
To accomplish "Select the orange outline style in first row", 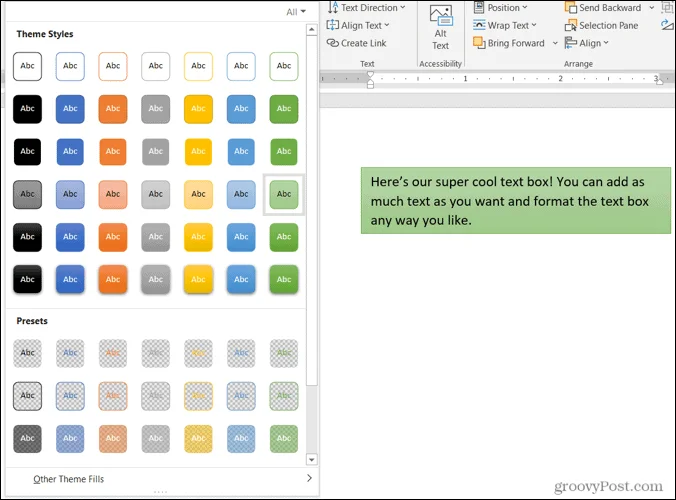I will click(x=113, y=66).
